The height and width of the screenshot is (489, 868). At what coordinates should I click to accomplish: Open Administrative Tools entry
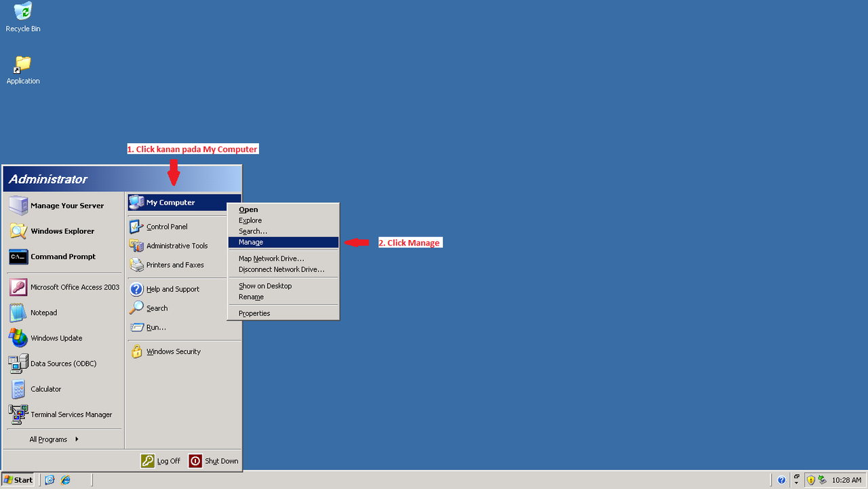coord(177,246)
